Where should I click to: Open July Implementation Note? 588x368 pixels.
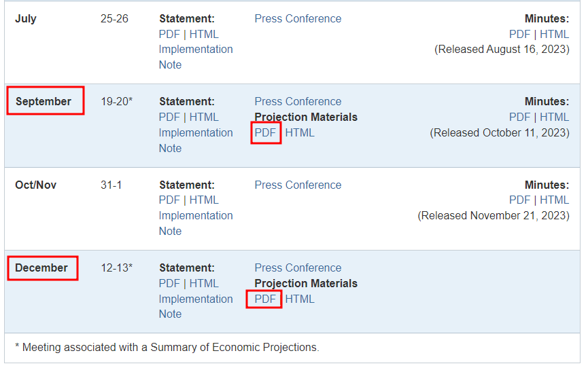(196, 50)
